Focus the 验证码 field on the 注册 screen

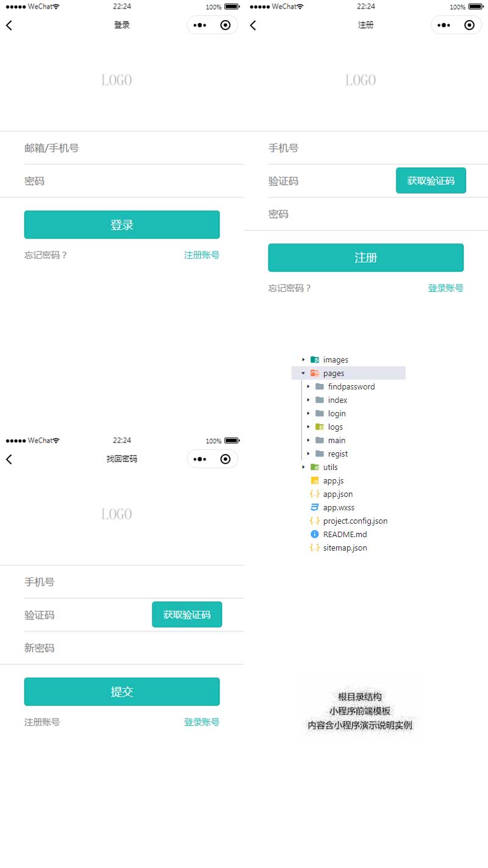(331, 181)
